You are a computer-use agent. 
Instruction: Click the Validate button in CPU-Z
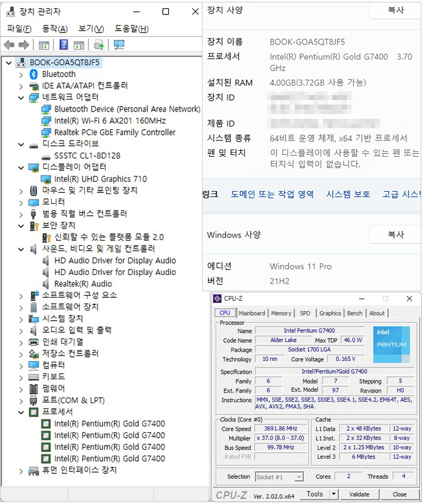pyautogui.click(x=359, y=494)
